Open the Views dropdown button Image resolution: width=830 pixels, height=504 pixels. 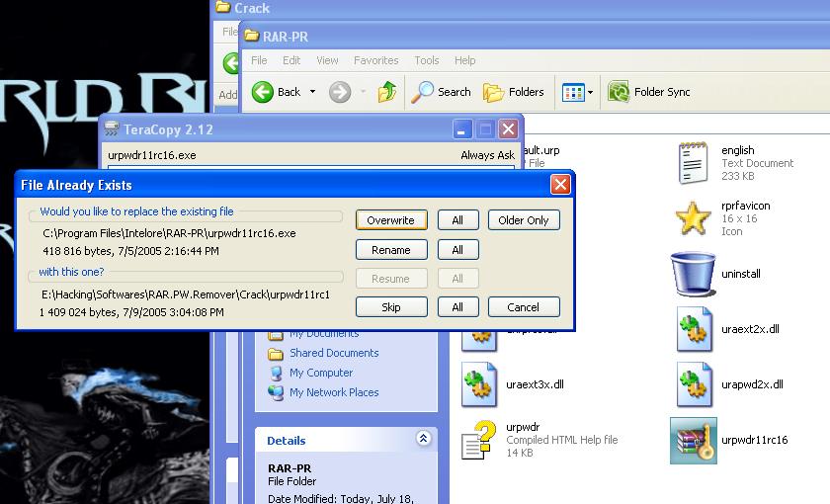coord(577,92)
